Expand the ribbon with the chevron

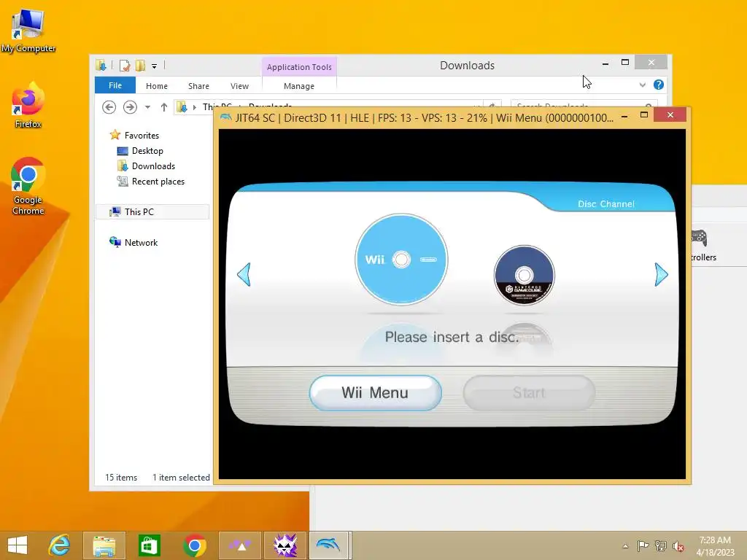pos(643,85)
